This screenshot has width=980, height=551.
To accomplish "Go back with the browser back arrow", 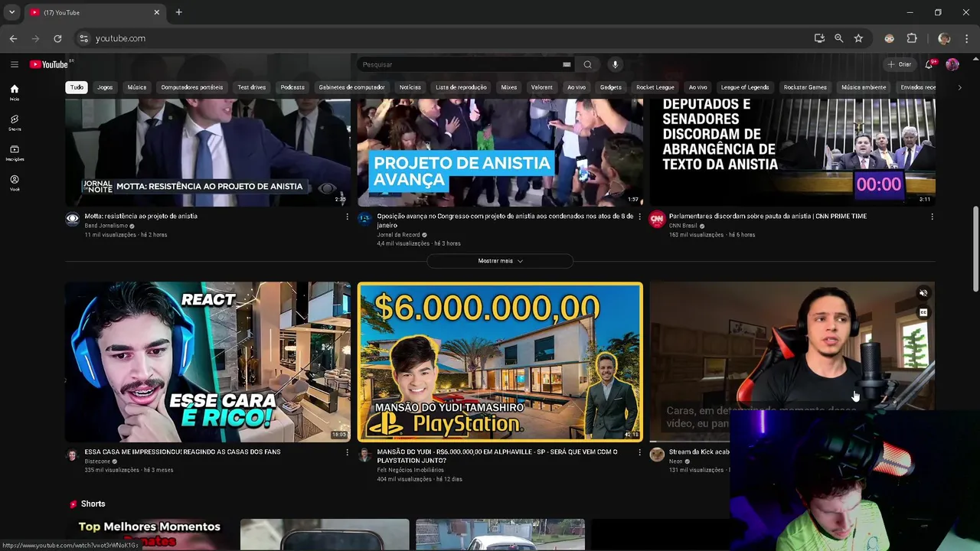I will [x=13, y=38].
